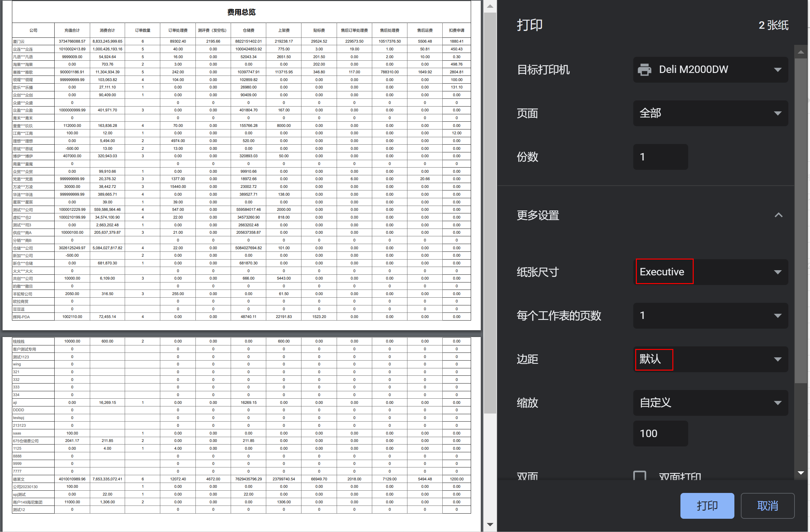
Task: Click the 取消 button
Action: [767, 506]
